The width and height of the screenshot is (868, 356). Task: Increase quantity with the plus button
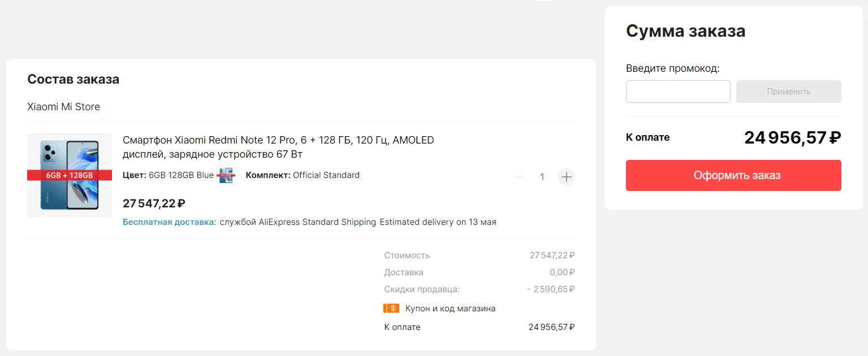(566, 177)
